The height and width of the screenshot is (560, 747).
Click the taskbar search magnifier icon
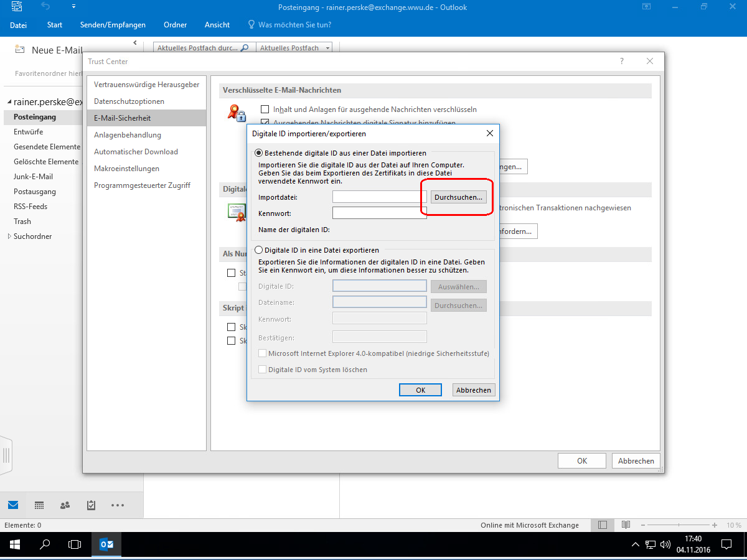[45, 544]
